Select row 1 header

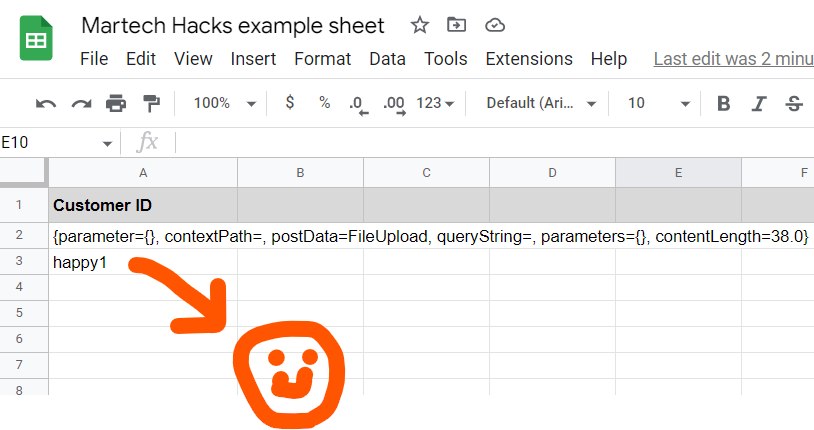pyautogui.click(x=24, y=205)
